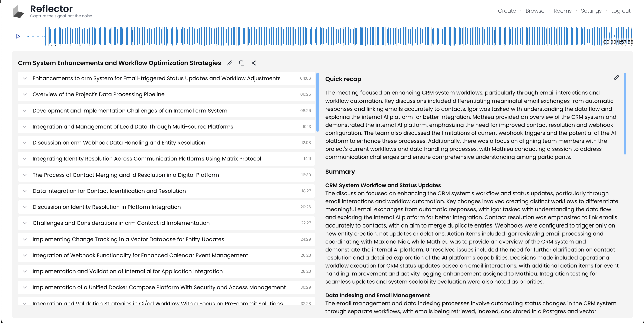This screenshot has height=323, width=644.
Task: Edit the transcript title with pencil icon
Action: coord(230,63)
